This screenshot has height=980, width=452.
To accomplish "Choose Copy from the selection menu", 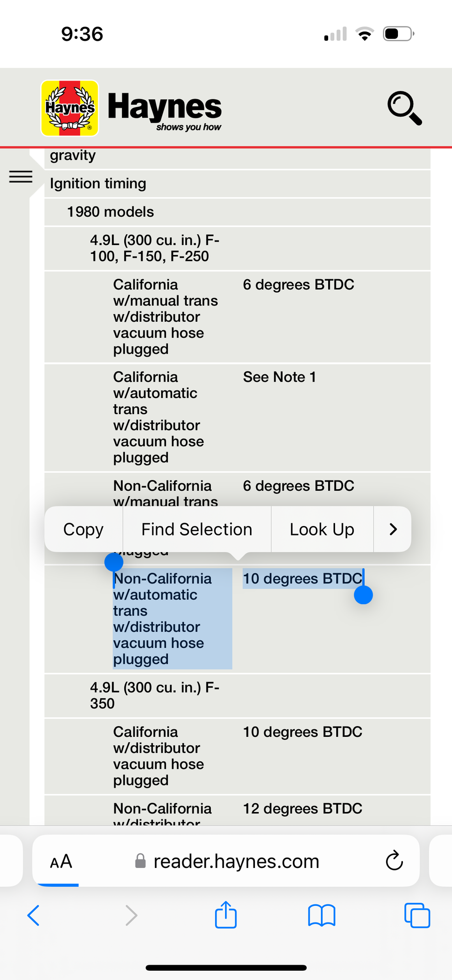I will tap(83, 529).
